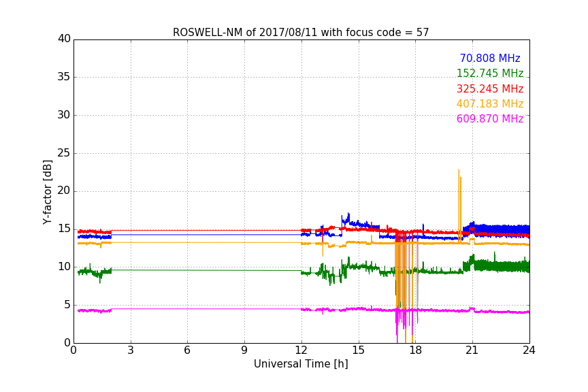The image size is (588, 392).
Task: Click the y-axis tick label 20
Action: [64, 191]
